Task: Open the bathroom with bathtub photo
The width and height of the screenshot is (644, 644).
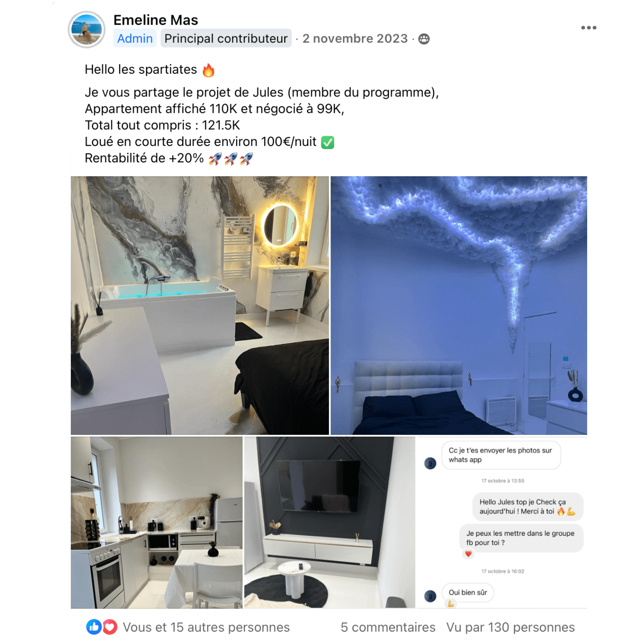Action: pos(200,305)
